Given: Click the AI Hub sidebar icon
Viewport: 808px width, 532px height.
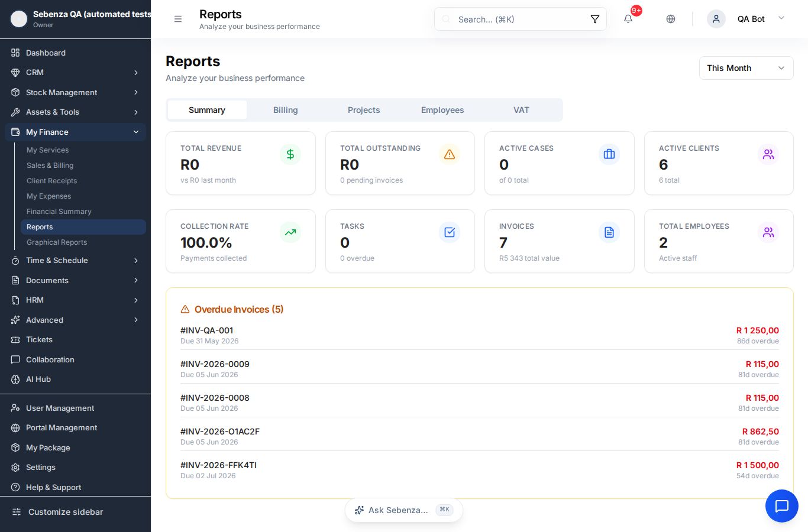Looking at the screenshot, I should click(x=15, y=379).
